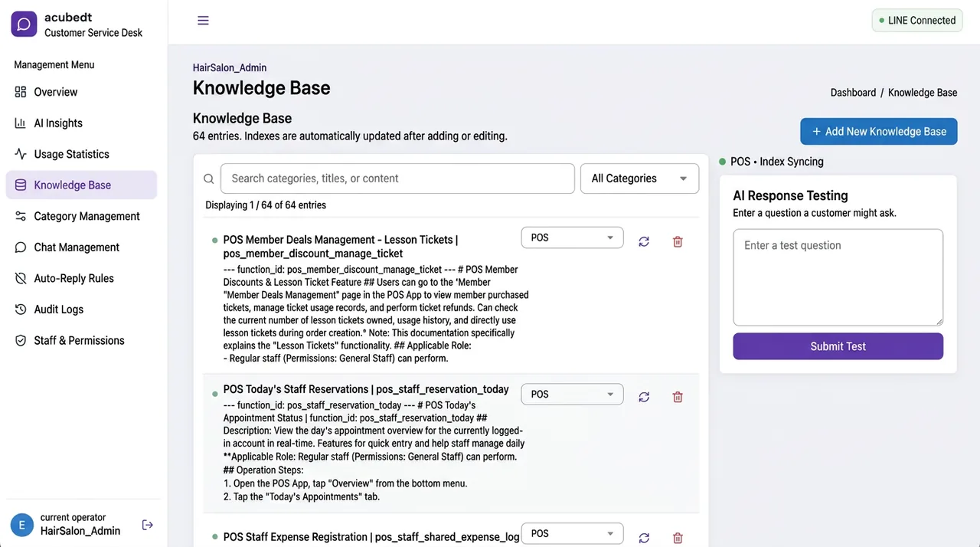Click the POS Member Deals Management entry title
The height and width of the screenshot is (547, 980).
(x=341, y=247)
